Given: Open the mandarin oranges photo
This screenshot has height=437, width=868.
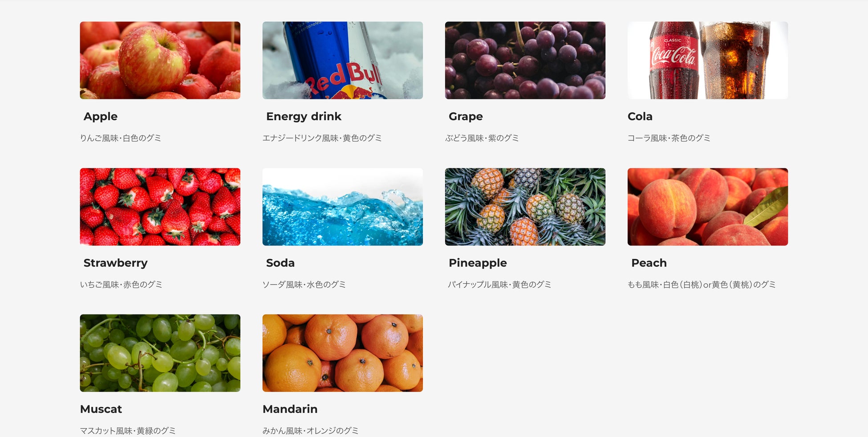Looking at the screenshot, I should pyautogui.click(x=342, y=353).
